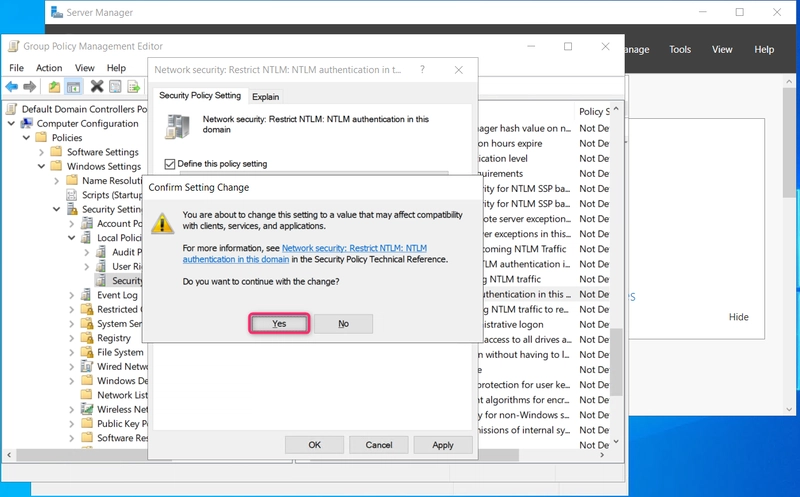Click the Export list toolbar icon
Viewport: 800px width, 497px height.
(134, 87)
